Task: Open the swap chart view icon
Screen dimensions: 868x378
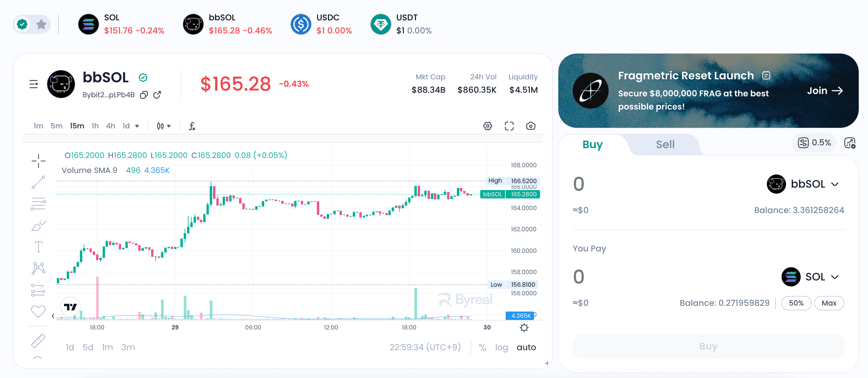Action: (849, 143)
